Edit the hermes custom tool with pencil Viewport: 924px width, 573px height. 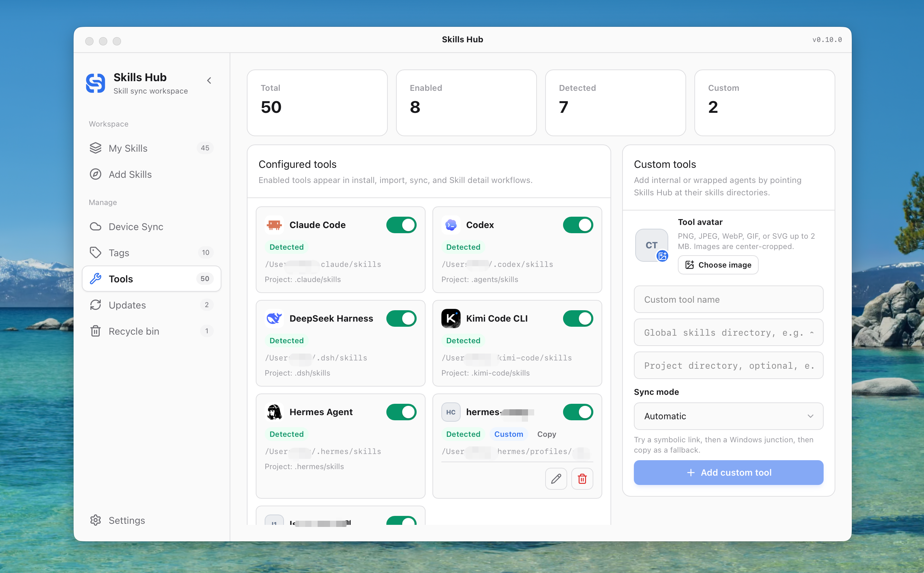point(556,479)
